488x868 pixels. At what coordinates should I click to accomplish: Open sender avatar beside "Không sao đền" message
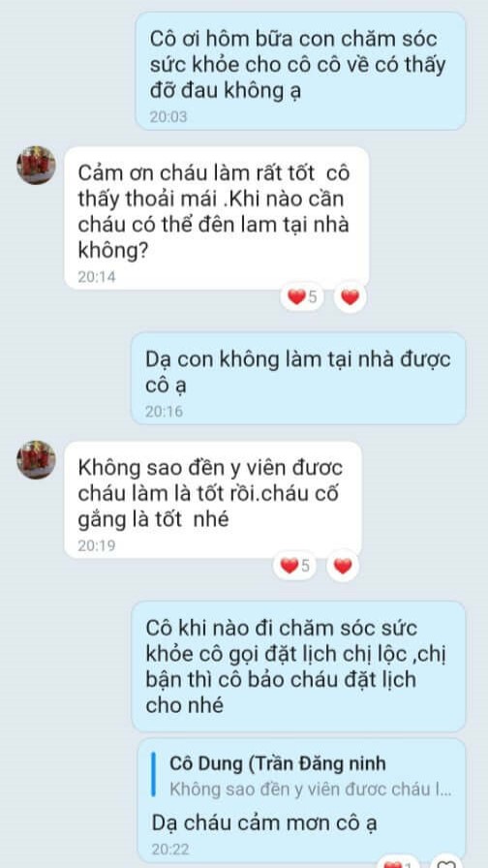pos(36,460)
